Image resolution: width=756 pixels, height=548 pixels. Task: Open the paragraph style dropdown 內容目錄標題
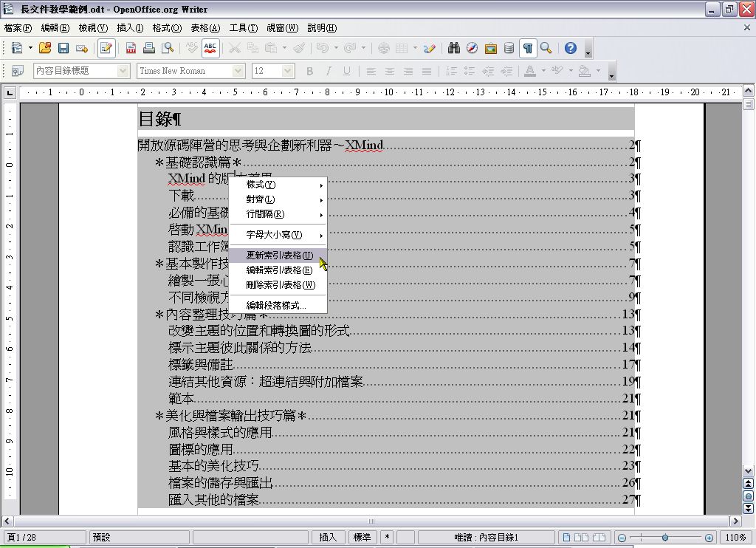pyautogui.click(x=124, y=71)
